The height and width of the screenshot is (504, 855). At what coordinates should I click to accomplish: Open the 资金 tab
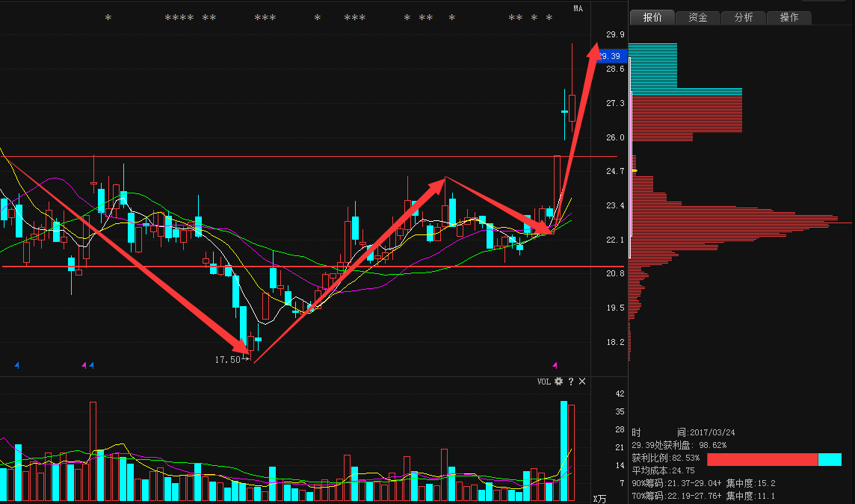[x=698, y=17]
